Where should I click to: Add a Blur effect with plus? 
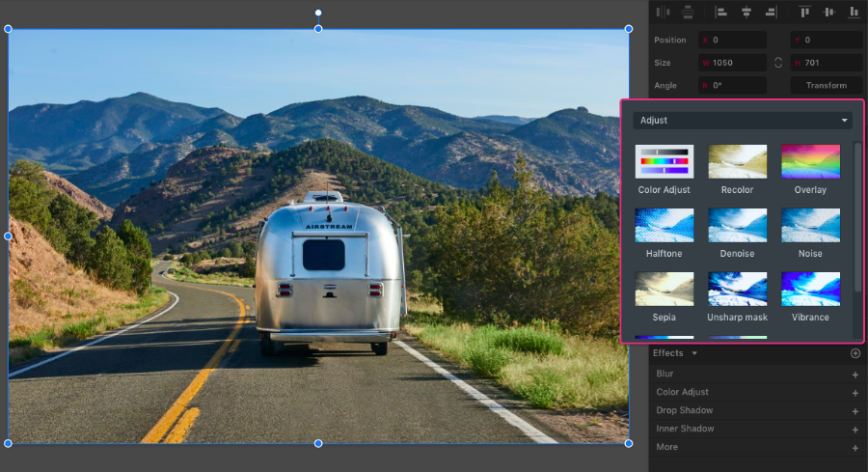pyautogui.click(x=854, y=375)
